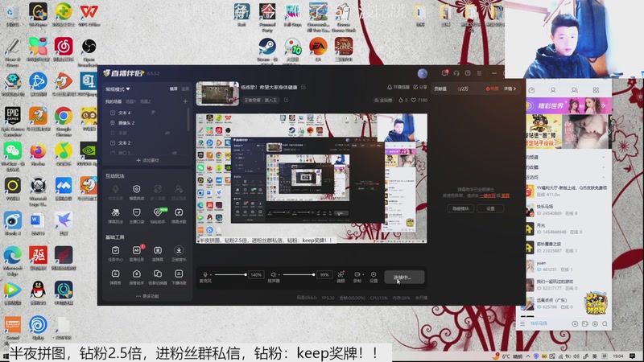Select 场景1 scene tab
This screenshot has height=362, width=644.
click(130, 101)
